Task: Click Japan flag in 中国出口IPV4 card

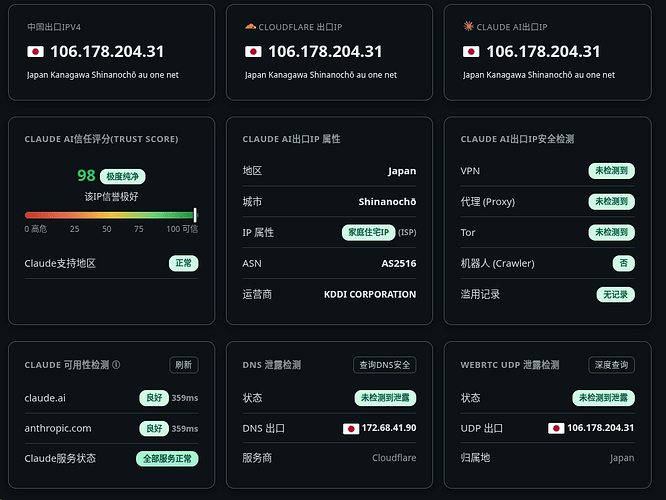Action: tap(35, 52)
